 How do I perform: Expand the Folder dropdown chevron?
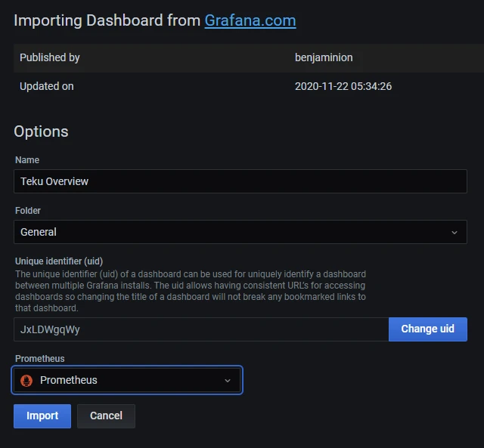tap(454, 232)
